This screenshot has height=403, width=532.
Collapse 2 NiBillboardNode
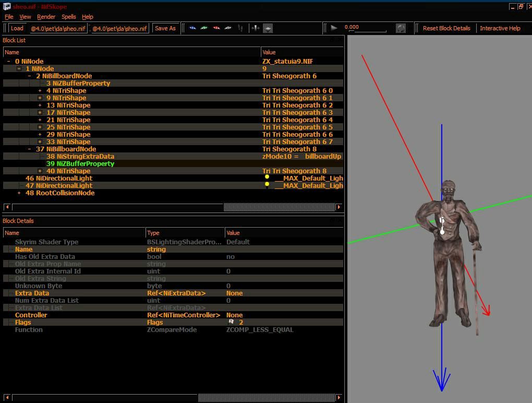tap(30, 76)
